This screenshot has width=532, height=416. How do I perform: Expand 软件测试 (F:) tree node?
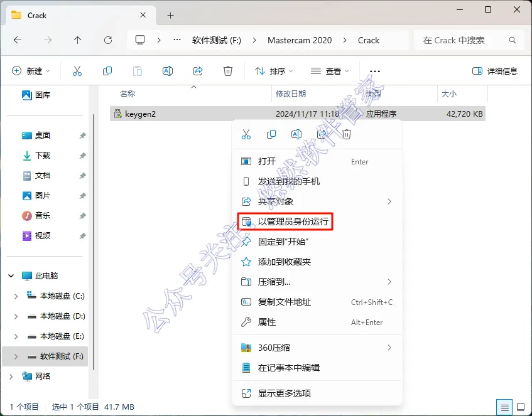[x=16, y=356]
